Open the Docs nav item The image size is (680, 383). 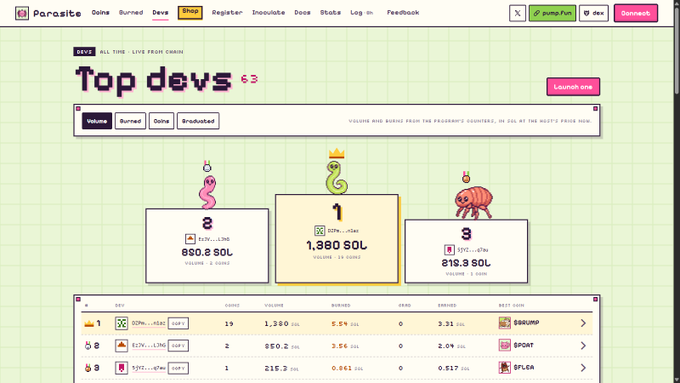click(302, 13)
